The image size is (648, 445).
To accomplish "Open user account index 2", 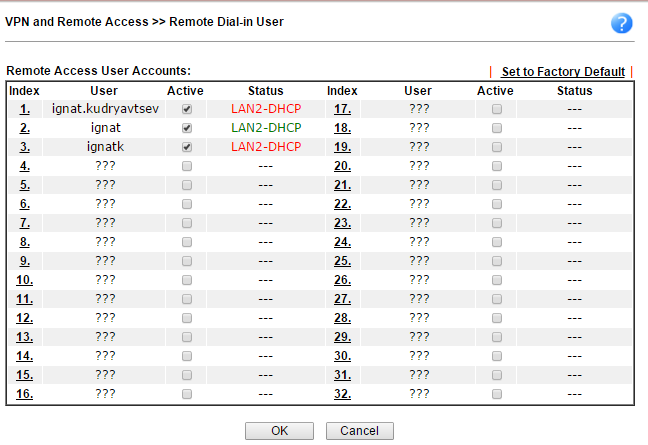I will 24,128.
